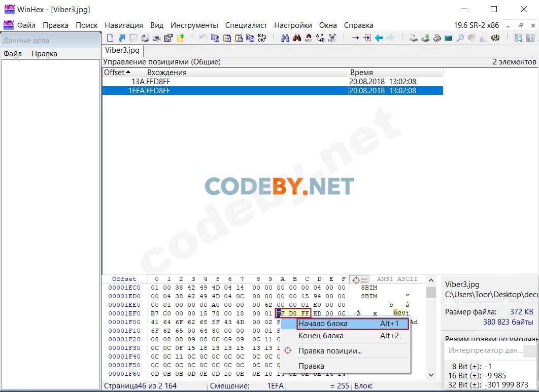Viewport: 539px width, 392px height.
Task: Click the Go to offset arrow icon
Action: (x=355, y=38)
